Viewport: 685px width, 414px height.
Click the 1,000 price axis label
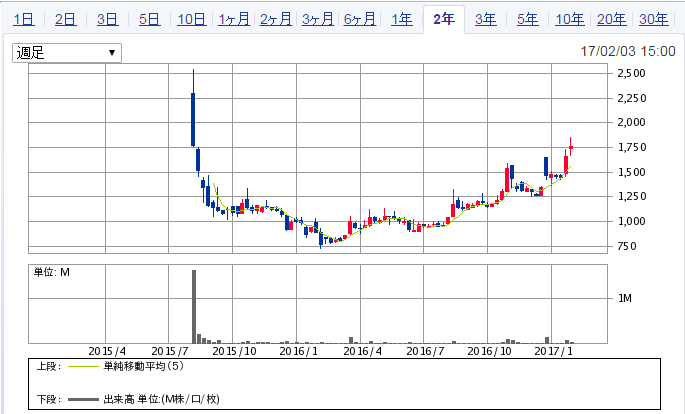click(x=631, y=221)
